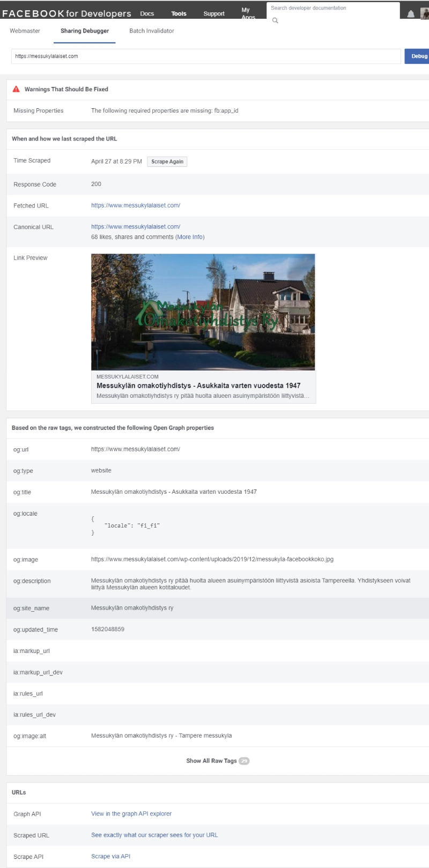Click the search magnifier icon

click(x=275, y=20)
